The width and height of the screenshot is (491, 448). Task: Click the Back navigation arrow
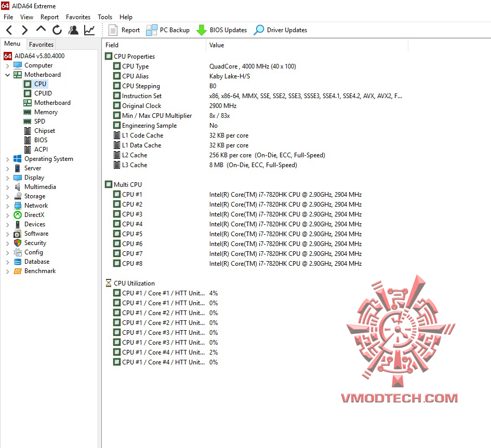(9, 30)
